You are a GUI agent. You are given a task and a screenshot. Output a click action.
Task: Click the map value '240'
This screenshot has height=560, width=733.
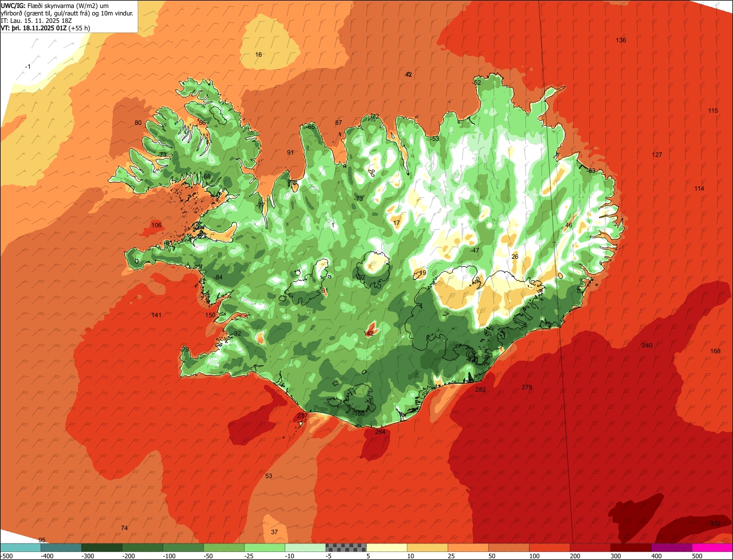(647, 345)
